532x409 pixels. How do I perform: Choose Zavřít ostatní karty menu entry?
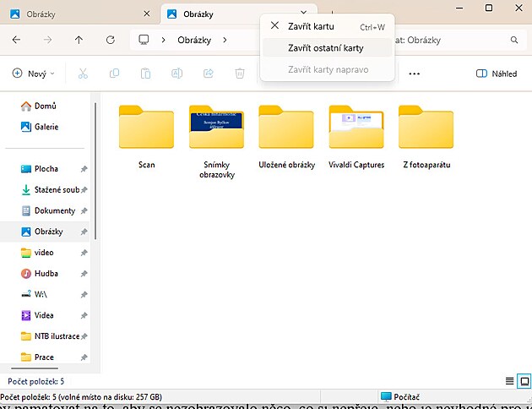pyautogui.click(x=325, y=47)
